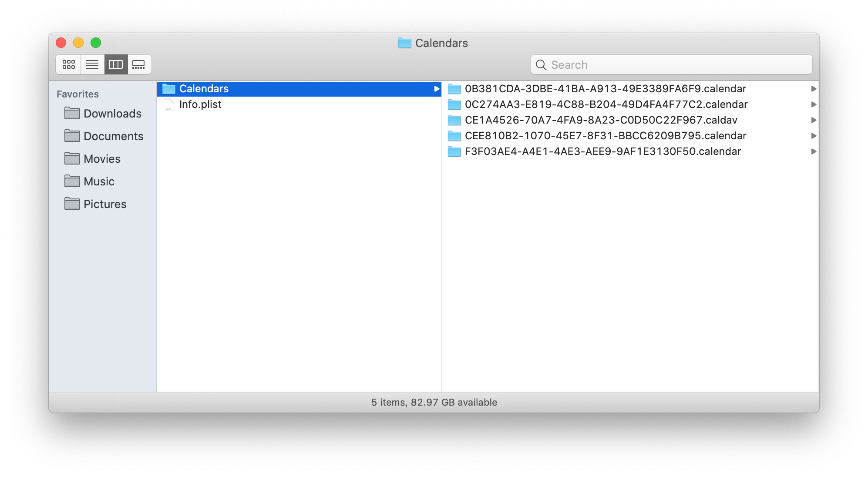Click the status bar item count text
This screenshot has width=868, height=477.
[434, 402]
